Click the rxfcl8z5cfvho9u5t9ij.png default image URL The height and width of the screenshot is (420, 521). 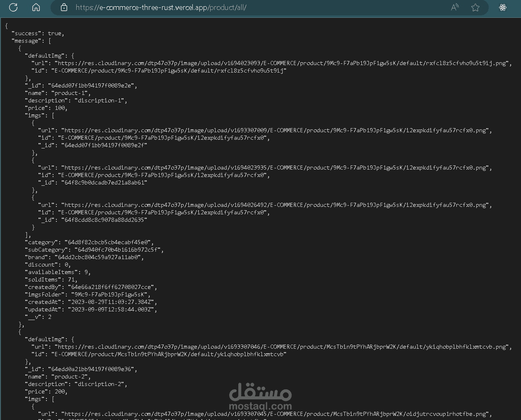[x=283, y=63]
